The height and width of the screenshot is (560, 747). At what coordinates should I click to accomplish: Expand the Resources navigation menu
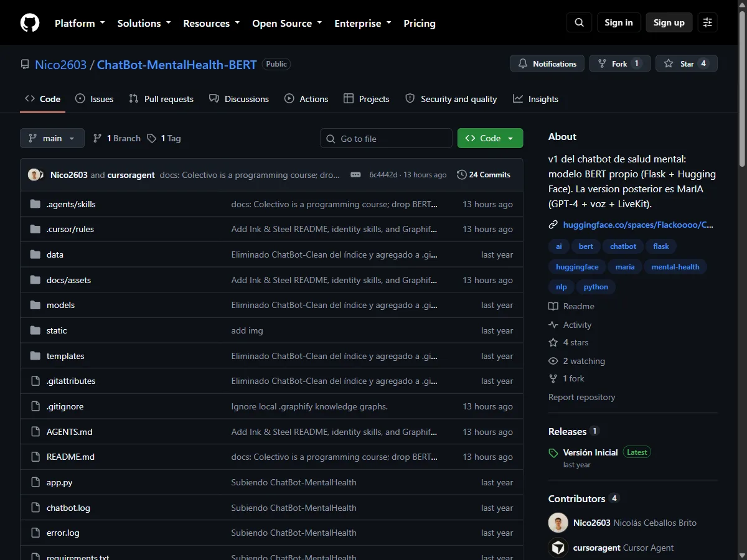(212, 23)
